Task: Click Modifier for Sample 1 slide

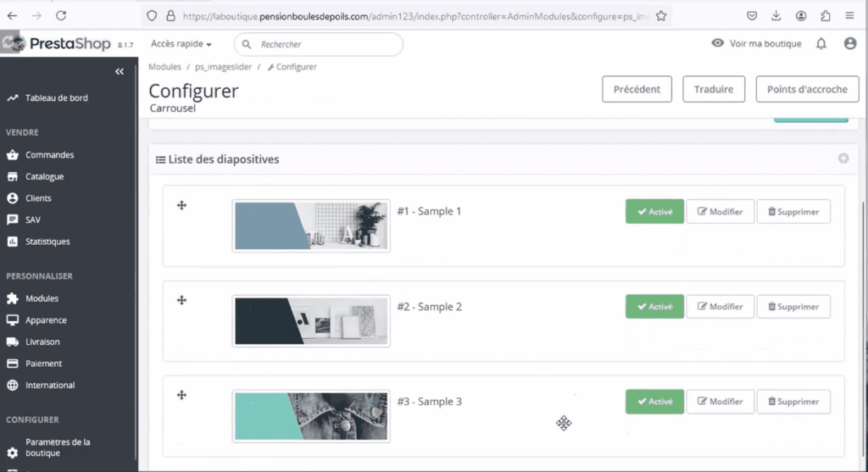Action: (x=721, y=211)
